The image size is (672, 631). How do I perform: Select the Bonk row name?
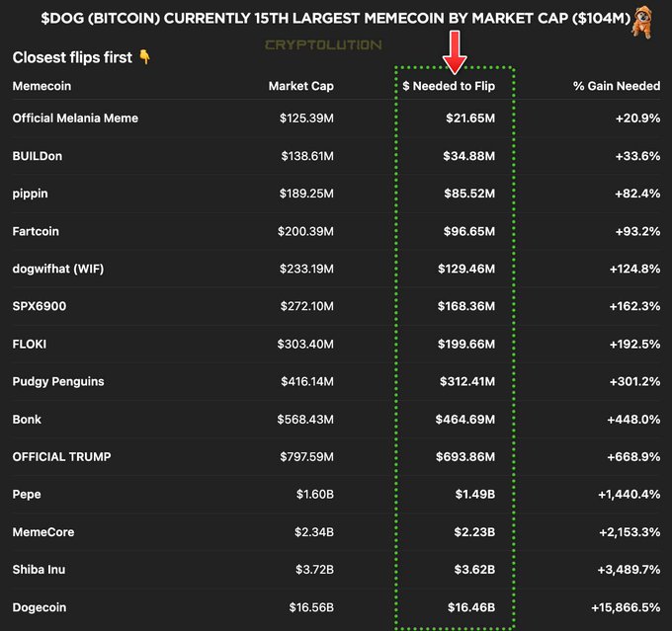(x=27, y=420)
